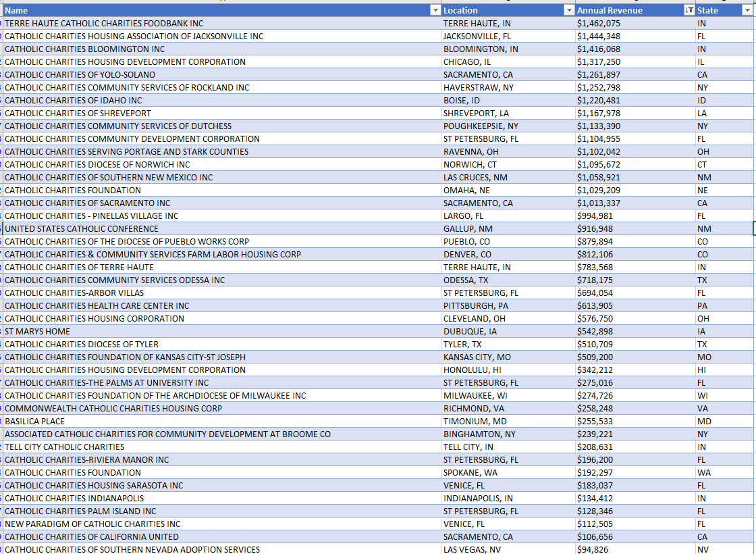This screenshot has width=756, height=554.
Task: Select cell NEW PARADIGM OF CATHOLIC CHARITIES INC
Action: [x=222, y=524]
